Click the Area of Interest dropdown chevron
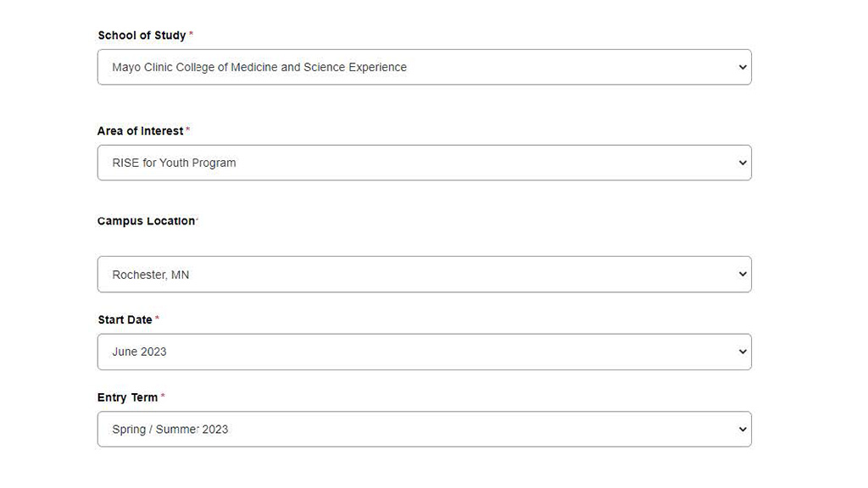868x488 pixels. 743,163
